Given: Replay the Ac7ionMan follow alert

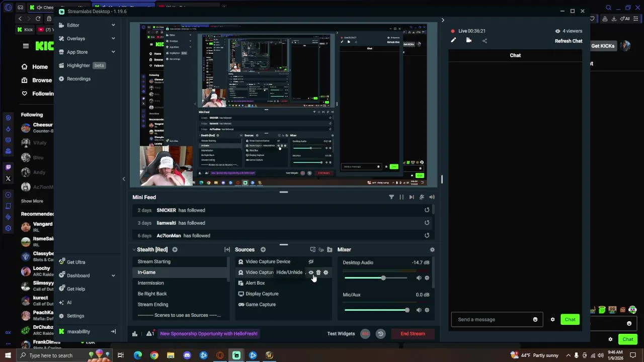Looking at the screenshot, I should tap(427, 235).
